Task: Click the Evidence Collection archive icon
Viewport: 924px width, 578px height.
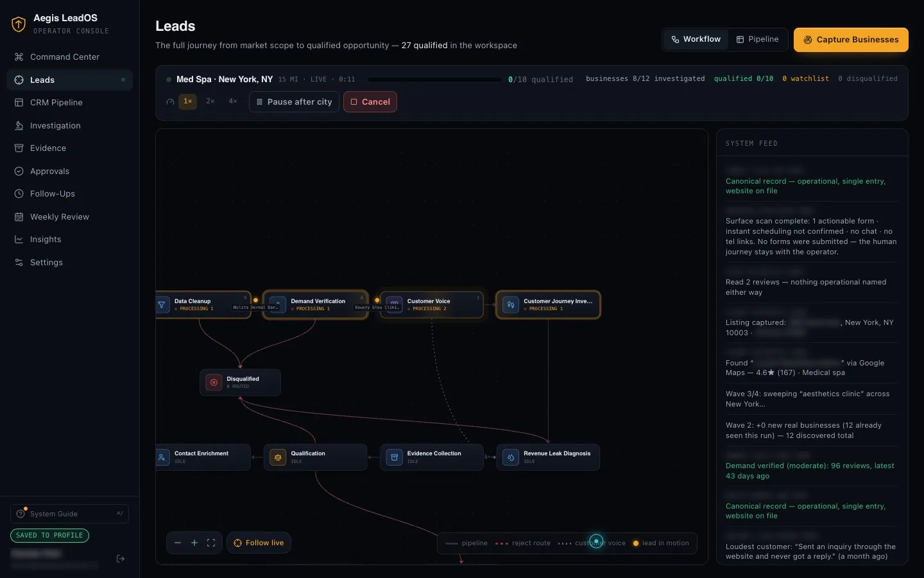Action: [x=394, y=457]
